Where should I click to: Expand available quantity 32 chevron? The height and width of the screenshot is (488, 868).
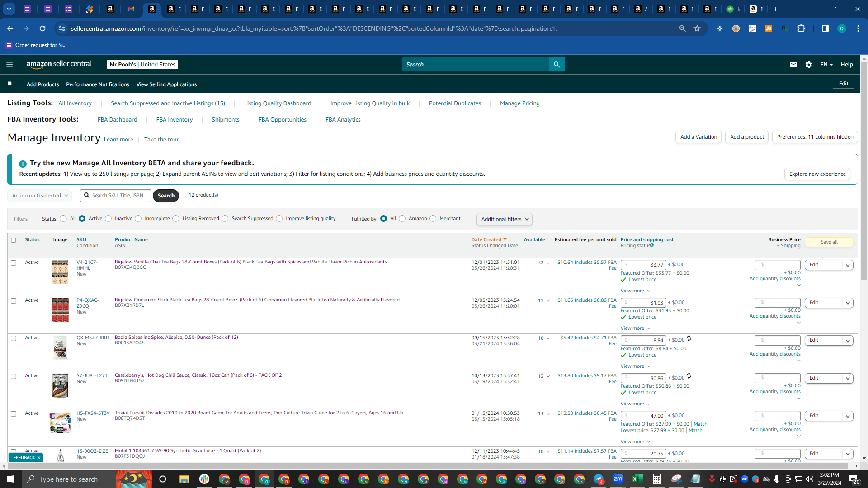pos(548,263)
